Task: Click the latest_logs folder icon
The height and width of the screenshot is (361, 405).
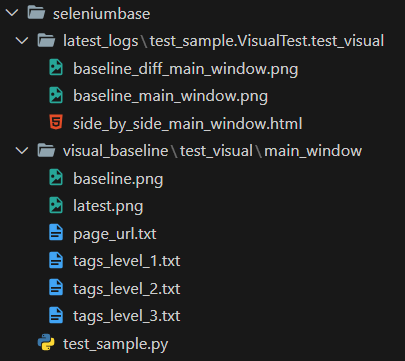Action: click(x=46, y=41)
